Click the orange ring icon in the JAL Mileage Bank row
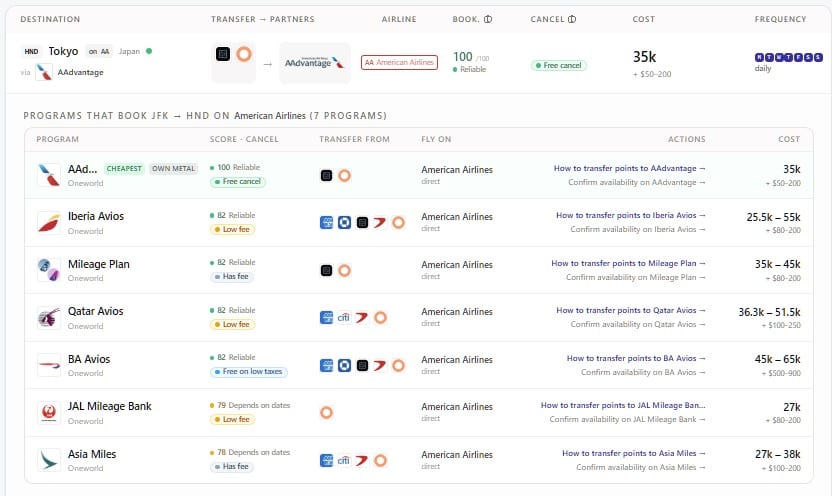This screenshot has width=832, height=496. click(x=326, y=412)
